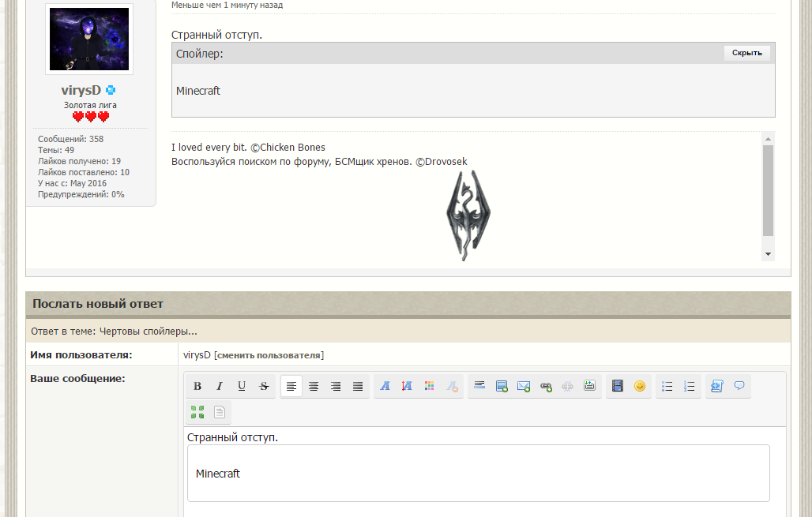
Task: Click the сменить пользователя link
Action: 269,355
